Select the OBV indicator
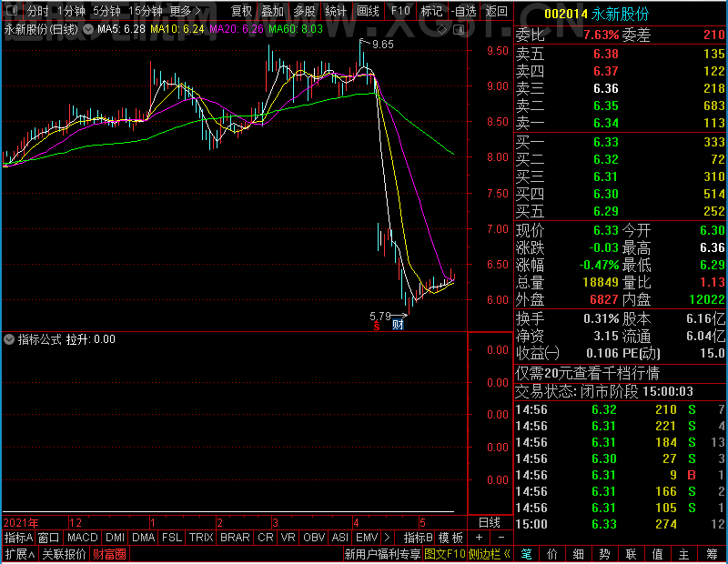Image resolution: width=728 pixels, height=564 pixels. [x=314, y=538]
